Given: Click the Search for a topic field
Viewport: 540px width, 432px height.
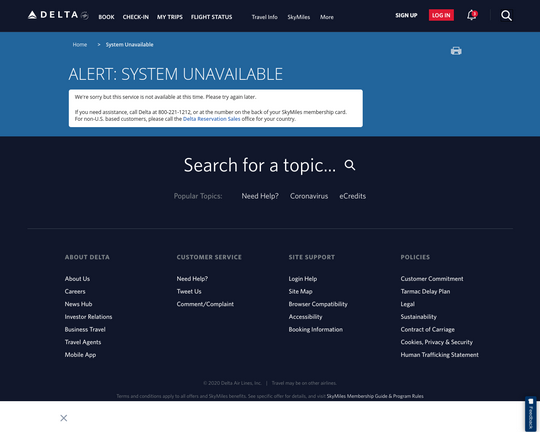Looking at the screenshot, I should 260,165.
